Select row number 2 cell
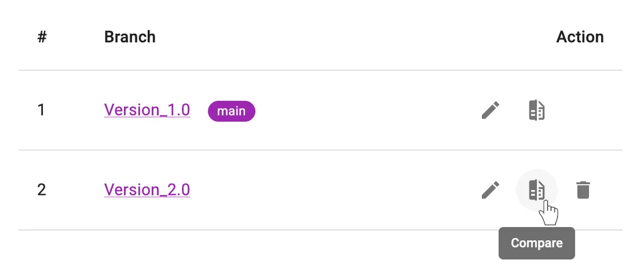The image size is (644, 270). 41,190
